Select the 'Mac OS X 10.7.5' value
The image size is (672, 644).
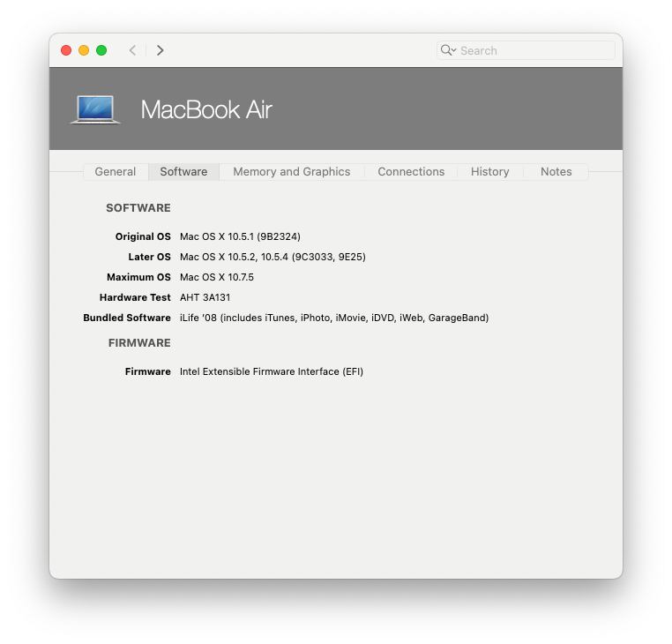216,277
